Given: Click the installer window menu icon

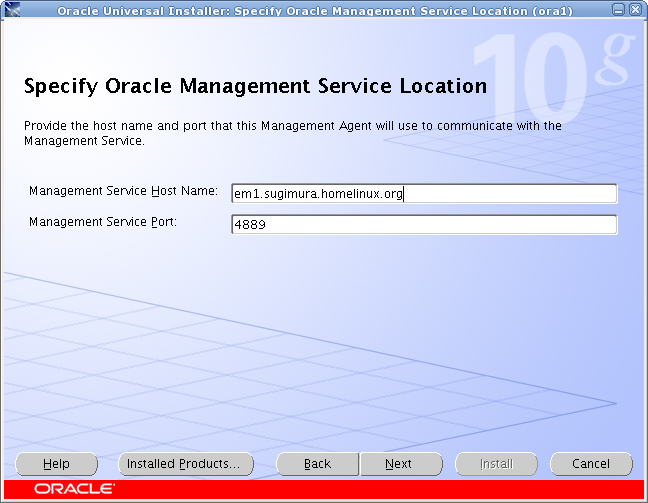Looking at the screenshot, I should point(12,9).
